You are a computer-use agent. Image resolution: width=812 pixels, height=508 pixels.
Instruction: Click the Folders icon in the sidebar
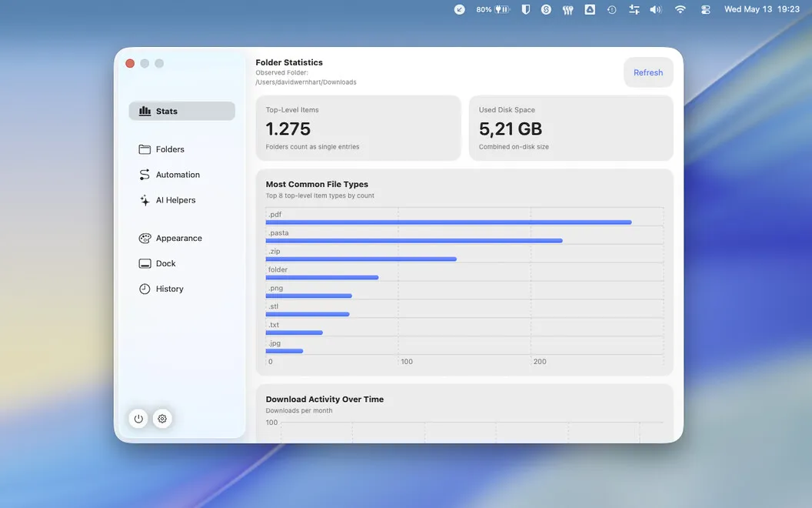pyautogui.click(x=145, y=149)
